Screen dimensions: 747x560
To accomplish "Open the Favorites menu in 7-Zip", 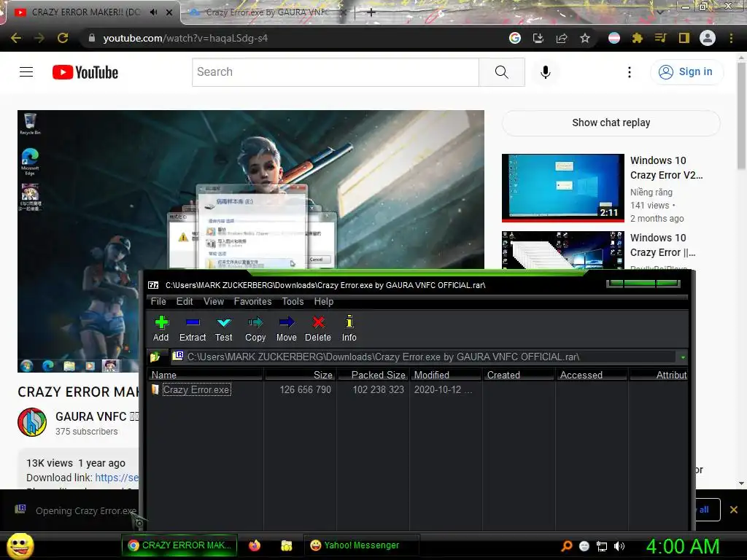I will click(x=252, y=301).
